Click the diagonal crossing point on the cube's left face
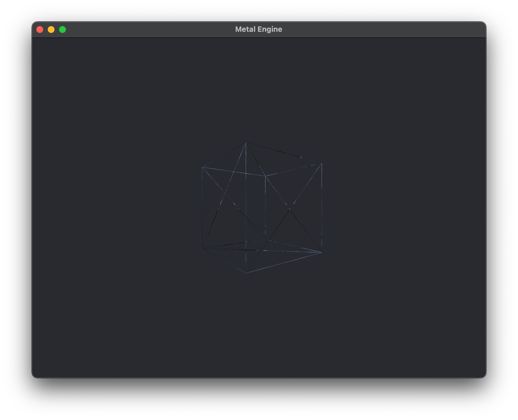The image size is (518, 420). 225,194
